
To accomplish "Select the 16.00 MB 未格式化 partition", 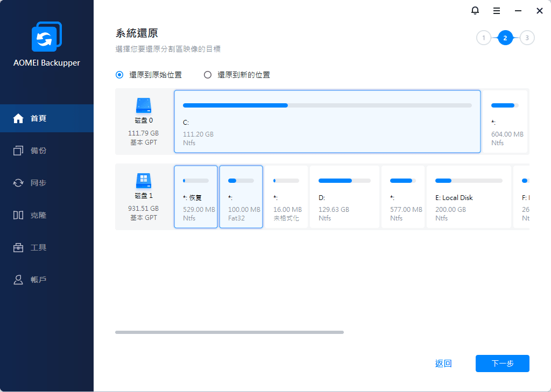I will [286, 197].
